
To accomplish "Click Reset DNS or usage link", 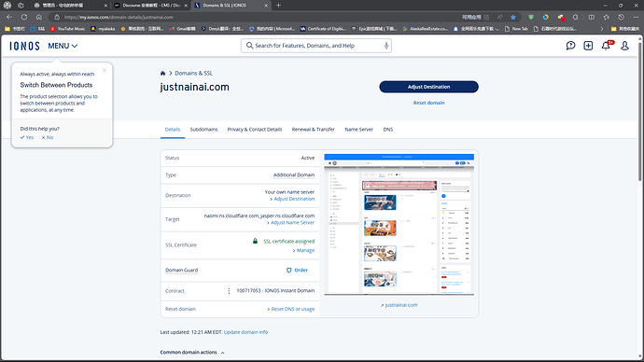I will click(x=291, y=309).
